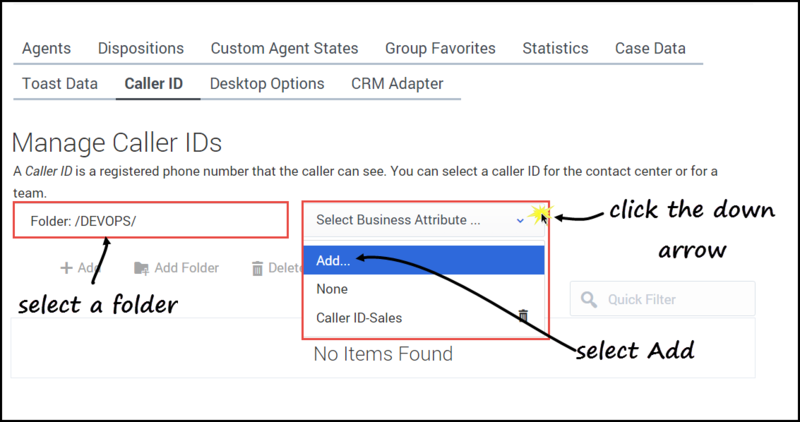Click the plus Add icon
Viewport: 800px width, 422px height.
66,268
